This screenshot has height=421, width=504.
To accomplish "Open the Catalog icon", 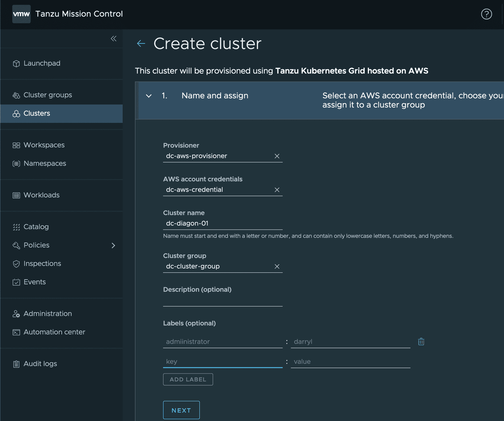I will [x=16, y=227].
